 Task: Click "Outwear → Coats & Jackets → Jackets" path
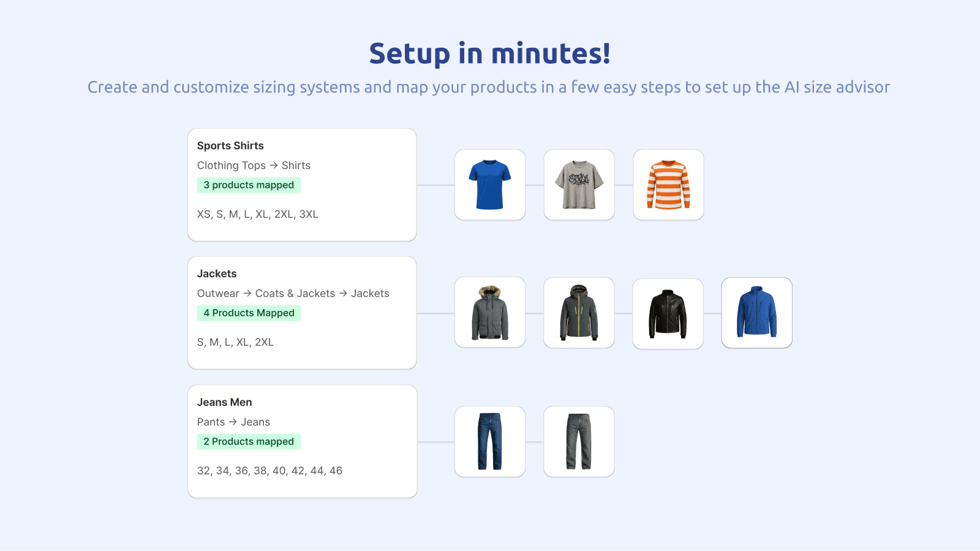coord(293,293)
